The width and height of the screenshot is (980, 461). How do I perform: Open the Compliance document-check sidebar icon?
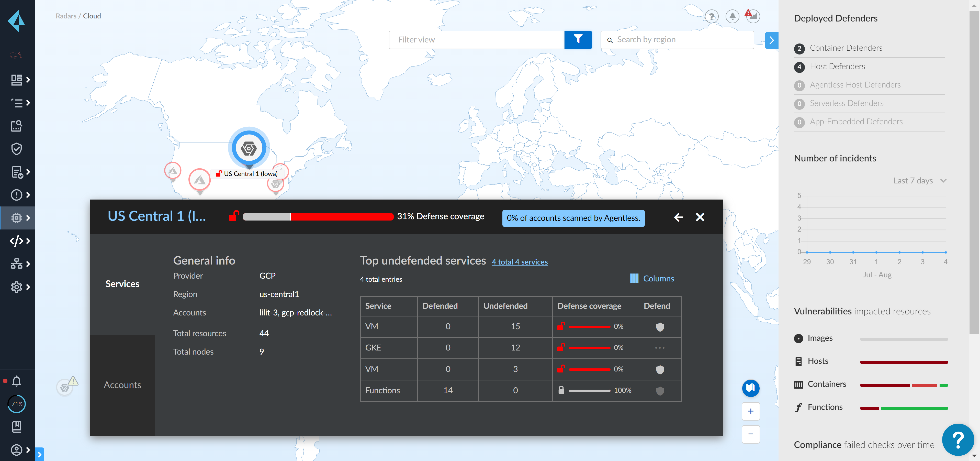(x=17, y=172)
